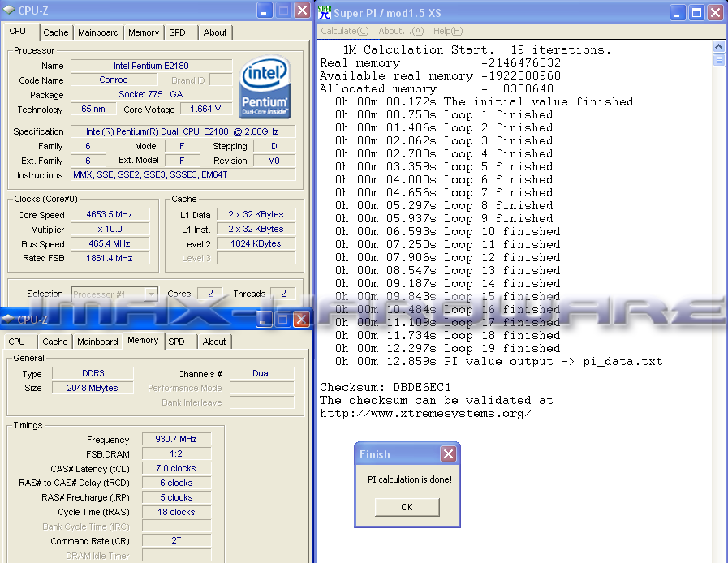Click the Instructions field listing MMX, SSE

point(183,175)
